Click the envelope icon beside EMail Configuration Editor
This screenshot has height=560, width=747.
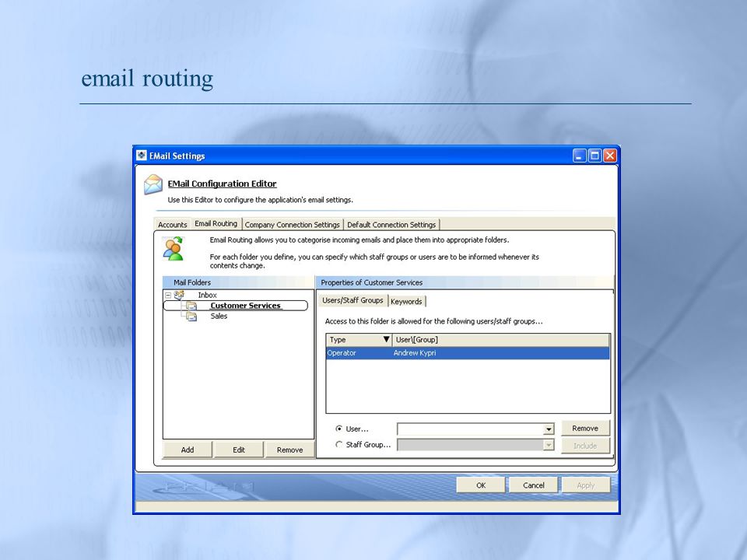click(x=153, y=185)
